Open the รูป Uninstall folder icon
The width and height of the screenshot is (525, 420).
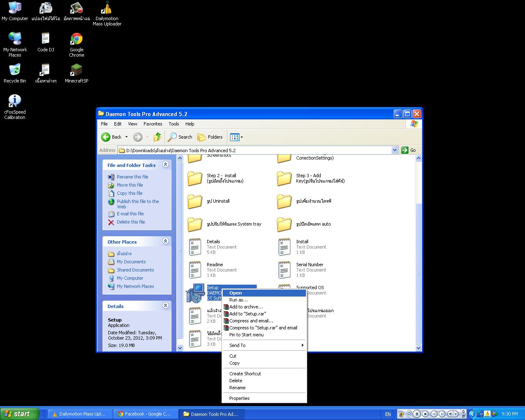pos(195,201)
